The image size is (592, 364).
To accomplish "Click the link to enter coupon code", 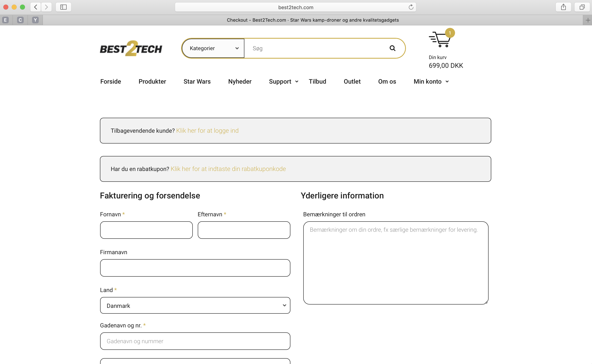I will (x=228, y=169).
